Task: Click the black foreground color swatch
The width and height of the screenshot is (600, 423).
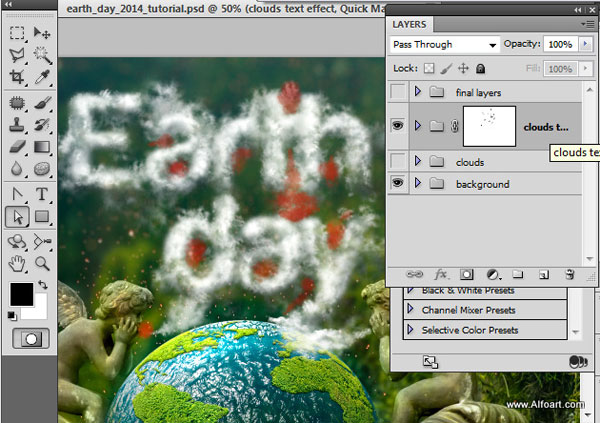Action: coord(21,294)
